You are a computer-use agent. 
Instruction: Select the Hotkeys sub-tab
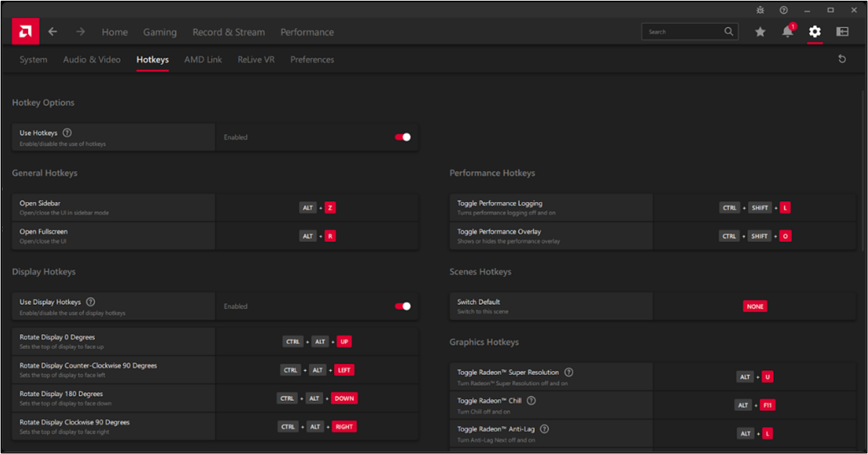[152, 59]
